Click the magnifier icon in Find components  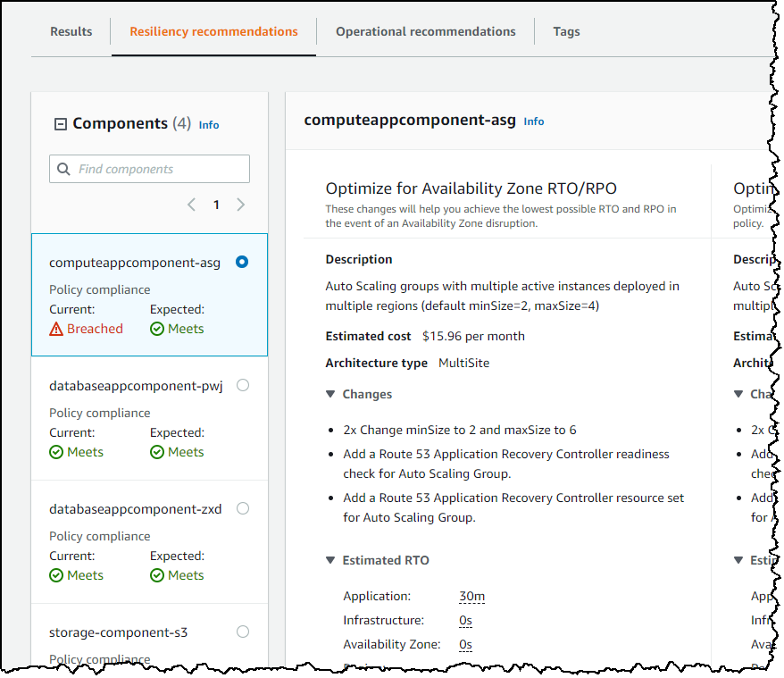(63, 169)
